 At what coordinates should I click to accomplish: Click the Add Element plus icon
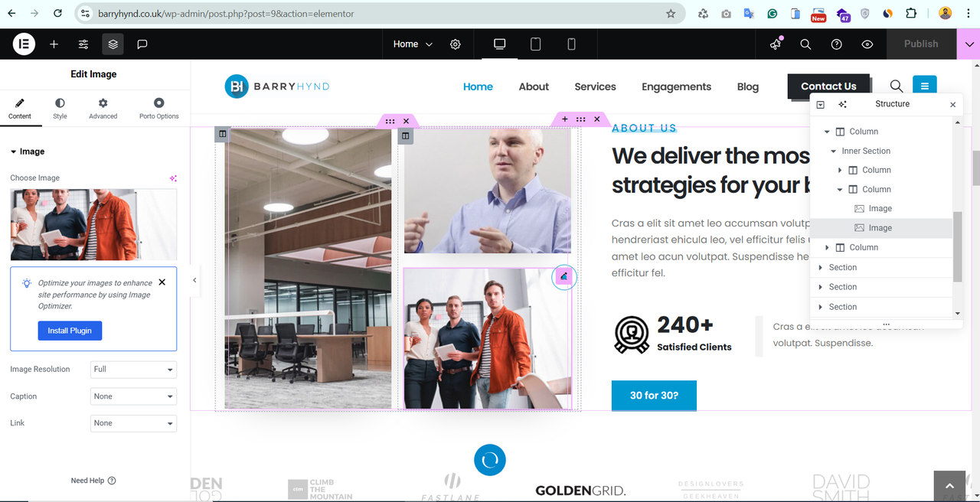(54, 44)
